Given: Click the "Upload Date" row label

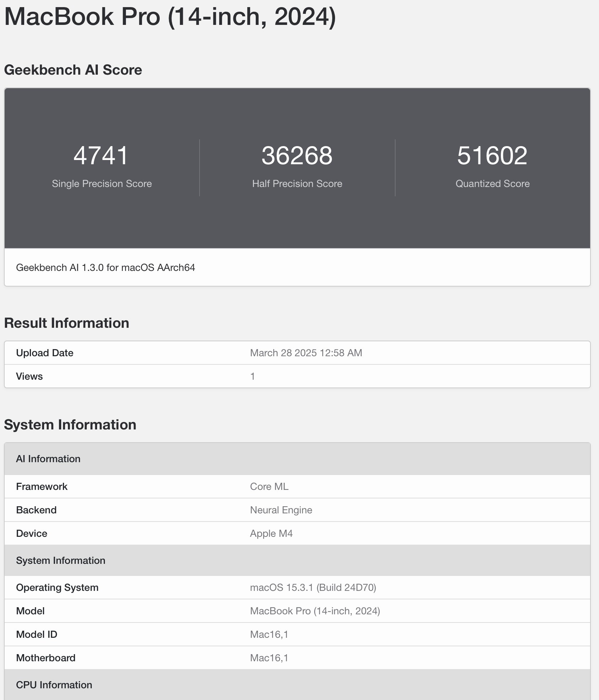Looking at the screenshot, I should [45, 353].
